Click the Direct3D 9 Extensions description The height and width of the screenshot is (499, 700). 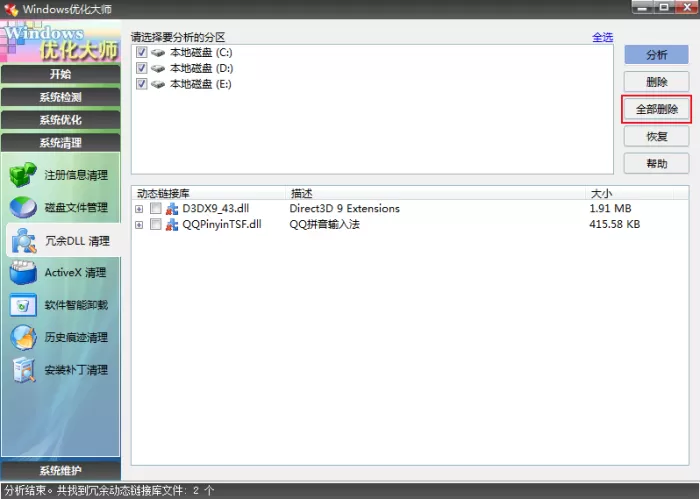(345, 208)
